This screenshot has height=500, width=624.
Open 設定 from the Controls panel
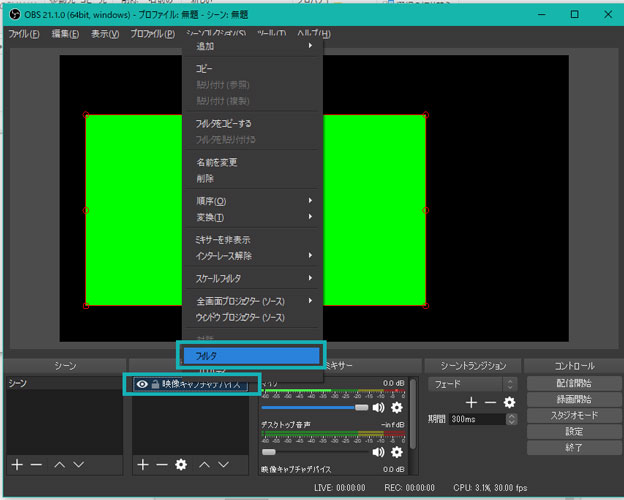tap(574, 431)
